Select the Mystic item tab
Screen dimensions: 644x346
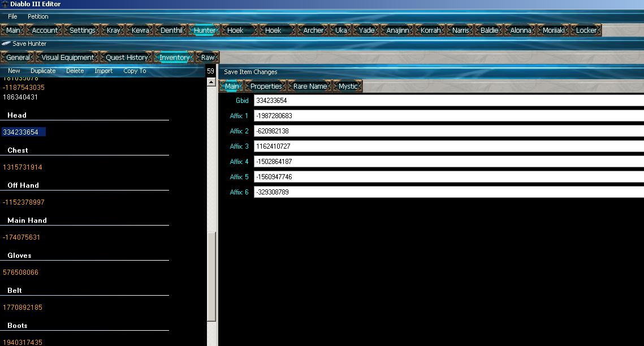[348, 86]
